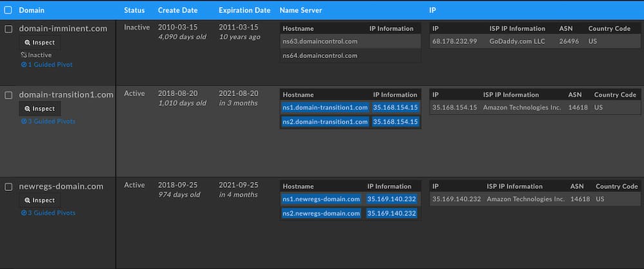Click expiration date 2011-03-15
644x269 pixels.
click(x=239, y=27)
